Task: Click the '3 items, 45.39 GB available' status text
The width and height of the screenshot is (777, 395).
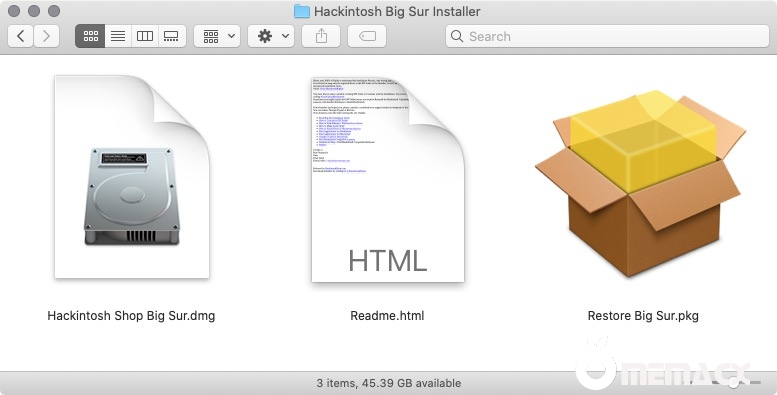Action: [x=388, y=383]
